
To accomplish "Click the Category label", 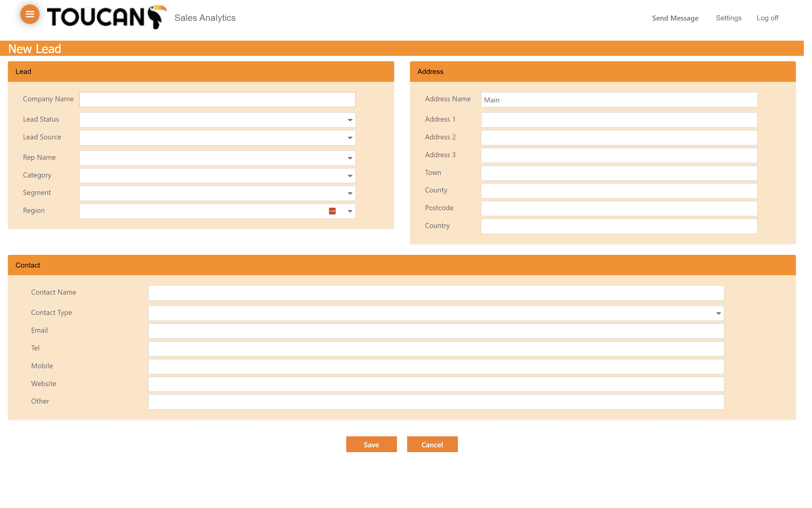I will point(37,175).
